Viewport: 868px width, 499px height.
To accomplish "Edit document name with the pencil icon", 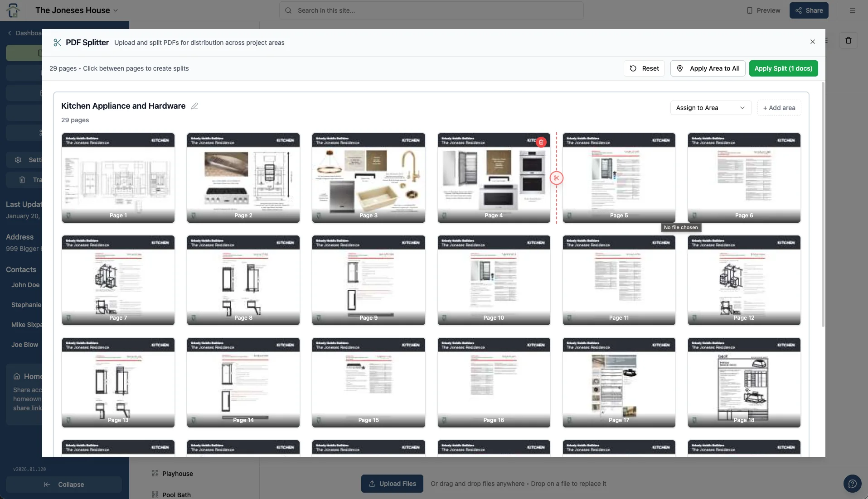I will (x=194, y=106).
